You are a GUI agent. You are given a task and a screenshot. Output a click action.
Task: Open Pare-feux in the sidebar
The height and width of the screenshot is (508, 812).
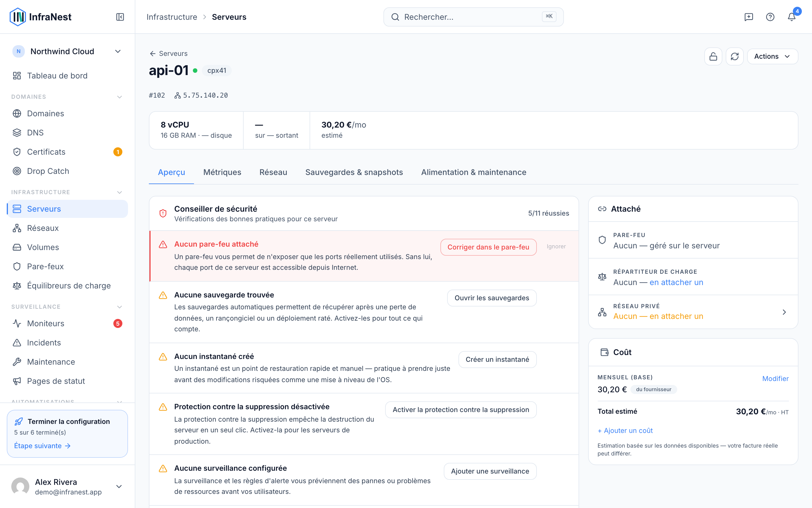[x=67, y=266]
